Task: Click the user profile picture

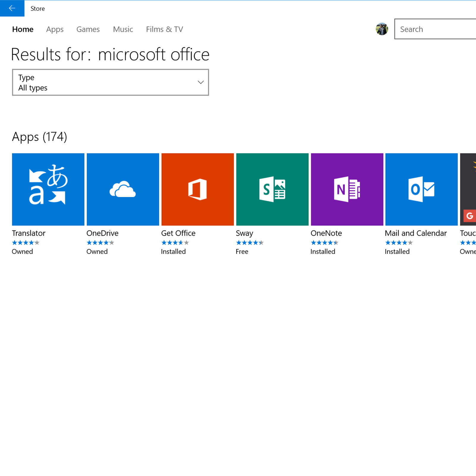Action: coord(382,29)
